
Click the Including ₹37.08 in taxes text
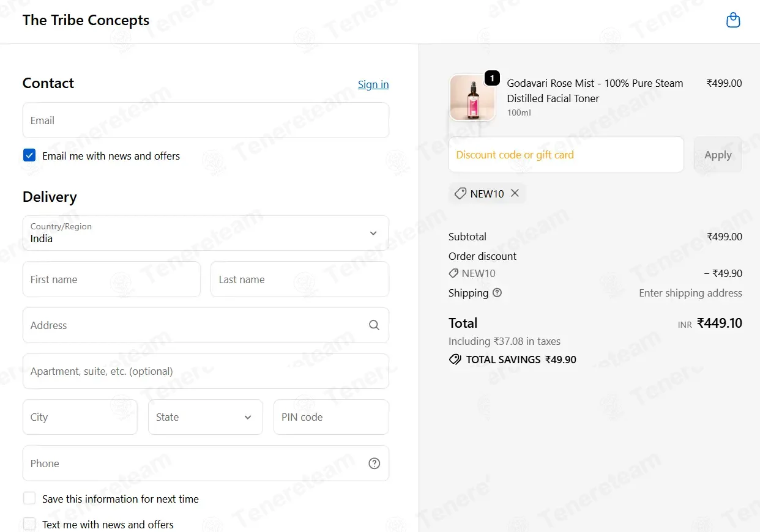tap(504, 341)
